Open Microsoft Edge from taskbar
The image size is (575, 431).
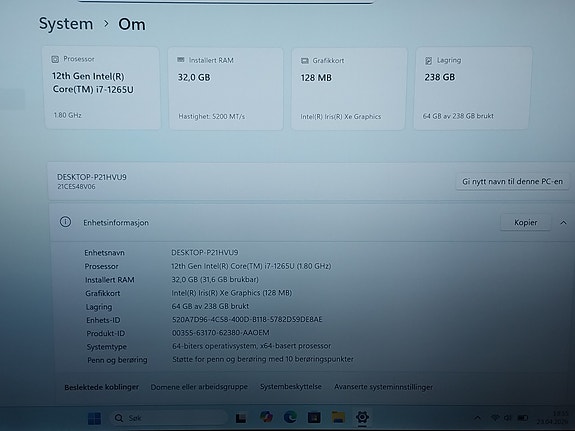click(x=290, y=417)
